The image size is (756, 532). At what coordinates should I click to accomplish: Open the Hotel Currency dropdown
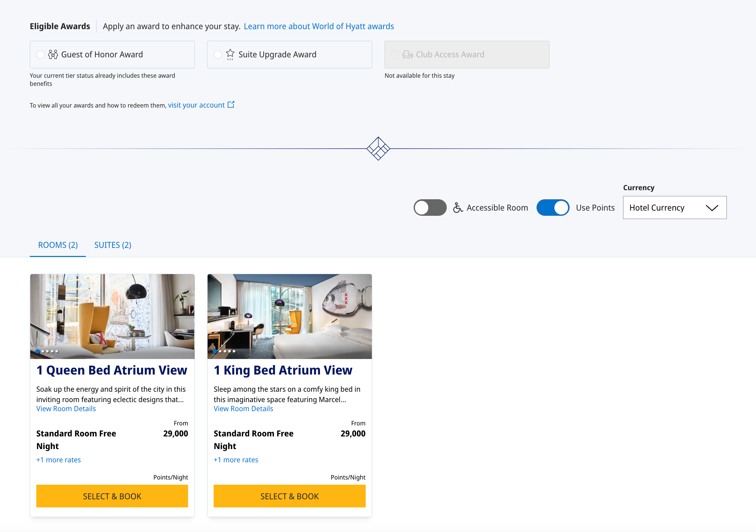pyautogui.click(x=674, y=208)
